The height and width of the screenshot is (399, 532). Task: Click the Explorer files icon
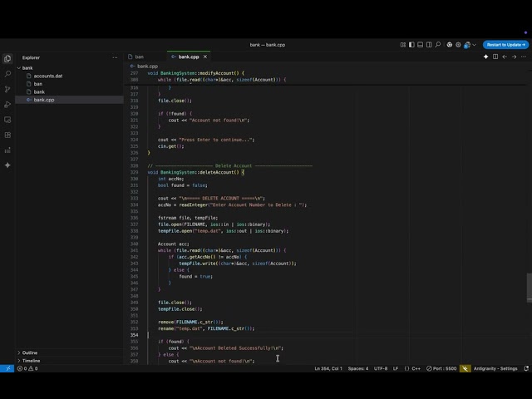(7, 58)
